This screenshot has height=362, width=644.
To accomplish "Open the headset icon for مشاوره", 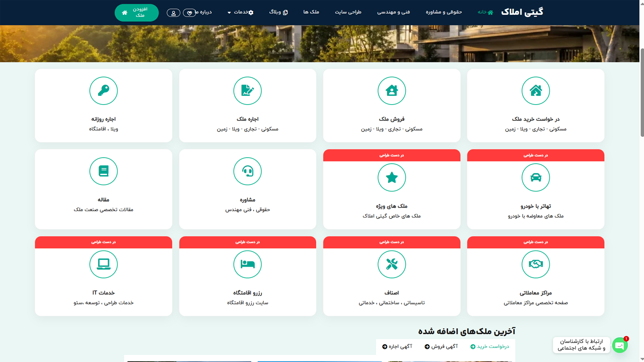I will coord(248,171).
